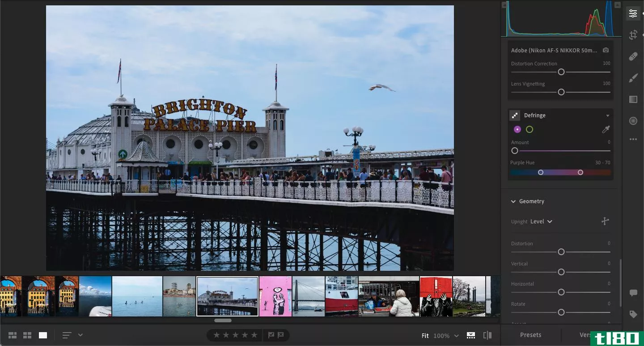This screenshot has height=346, width=644.
Task: Flag the photo as rejected
Action: coord(280,335)
